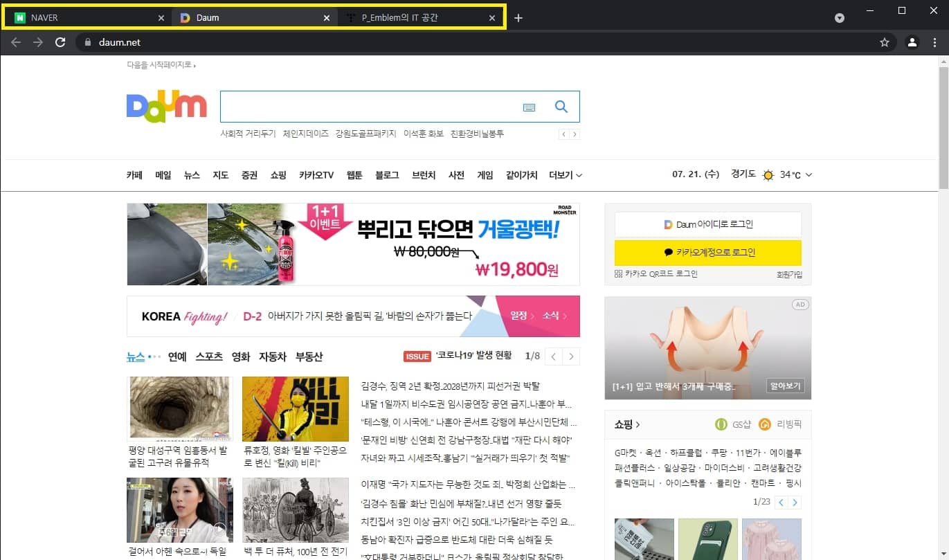Click the 카카오계정으로 로그인 button
This screenshot has height=560, width=949.
[707, 253]
